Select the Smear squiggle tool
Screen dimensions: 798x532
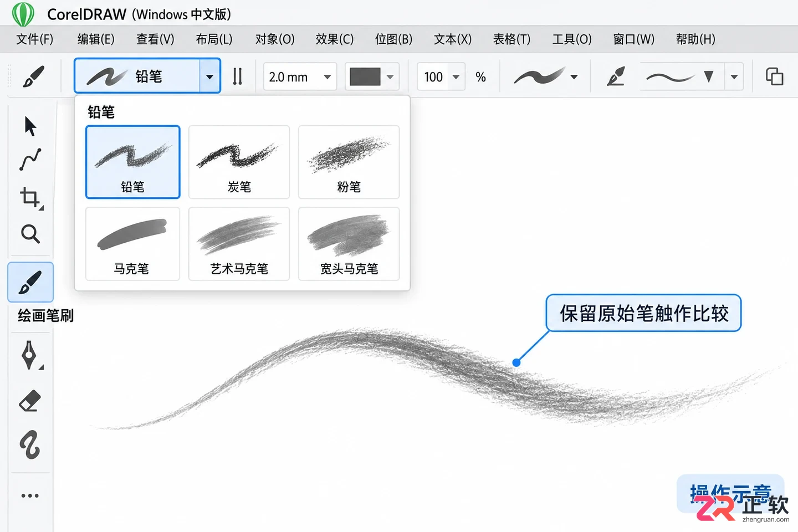click(x=30, y=444)
